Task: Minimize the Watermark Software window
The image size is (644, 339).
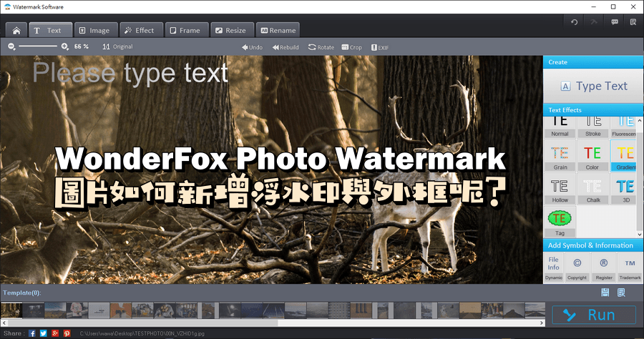Action: coord(594,6)
